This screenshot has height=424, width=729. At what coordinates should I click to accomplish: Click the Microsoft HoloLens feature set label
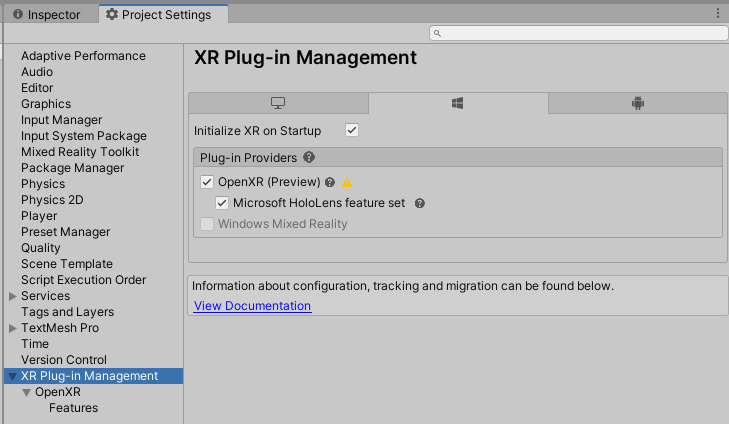(x=319, y=203)
